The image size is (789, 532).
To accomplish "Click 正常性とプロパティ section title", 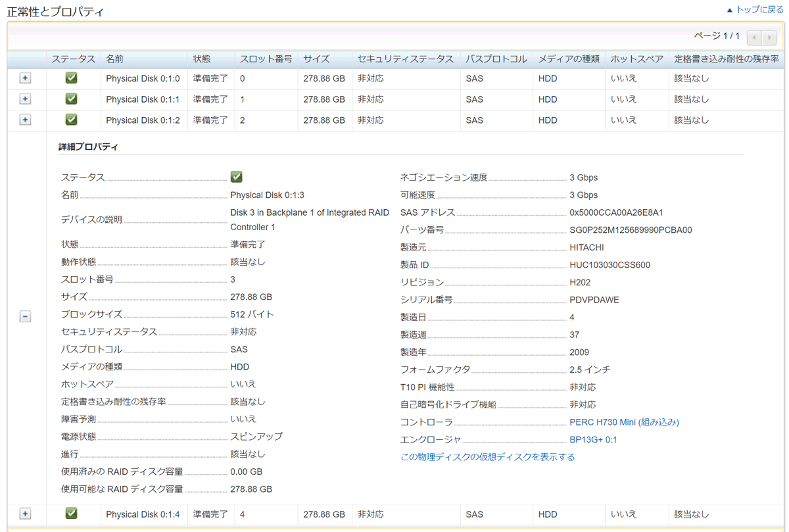I will 55,12.
